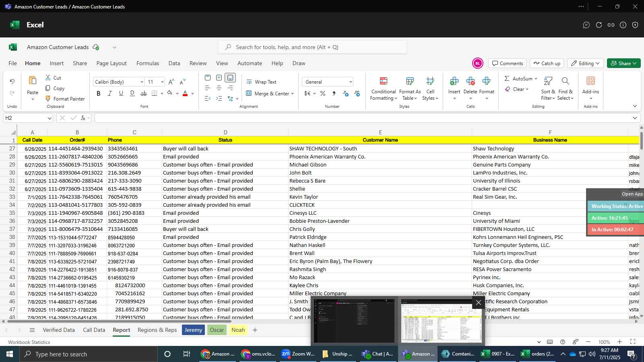Switch to the Formulas ribbon tab
The image size is (644, 362).
(x=148, y=63)
